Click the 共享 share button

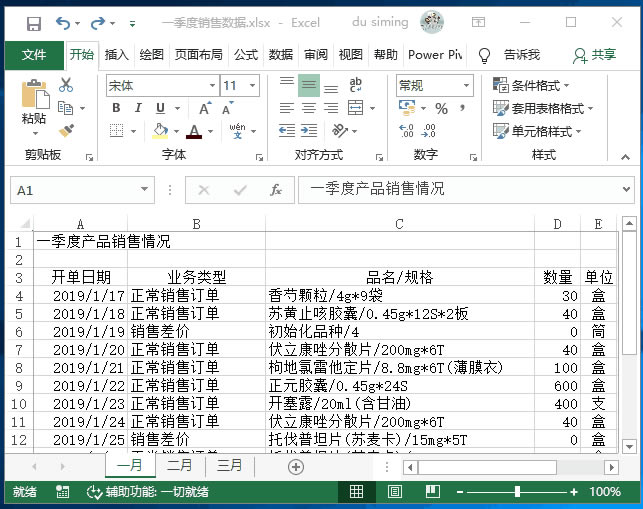pyautogui.click(x=595, y=55)
